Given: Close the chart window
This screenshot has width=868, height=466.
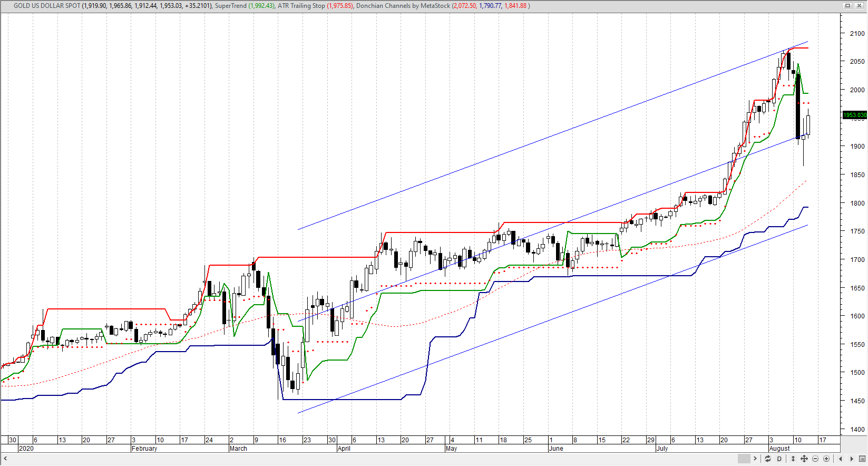Looking at the screenshot, I should [860, 5].
